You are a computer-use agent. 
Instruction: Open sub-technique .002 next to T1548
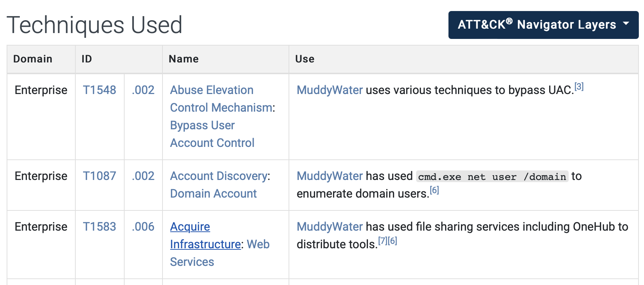point(144,90)
